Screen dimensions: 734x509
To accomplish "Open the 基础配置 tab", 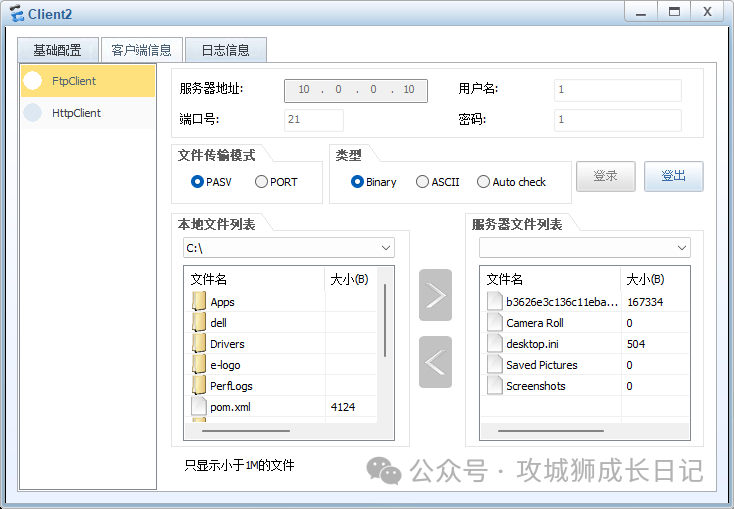I will pyautogui.click(x=58, y=50).
